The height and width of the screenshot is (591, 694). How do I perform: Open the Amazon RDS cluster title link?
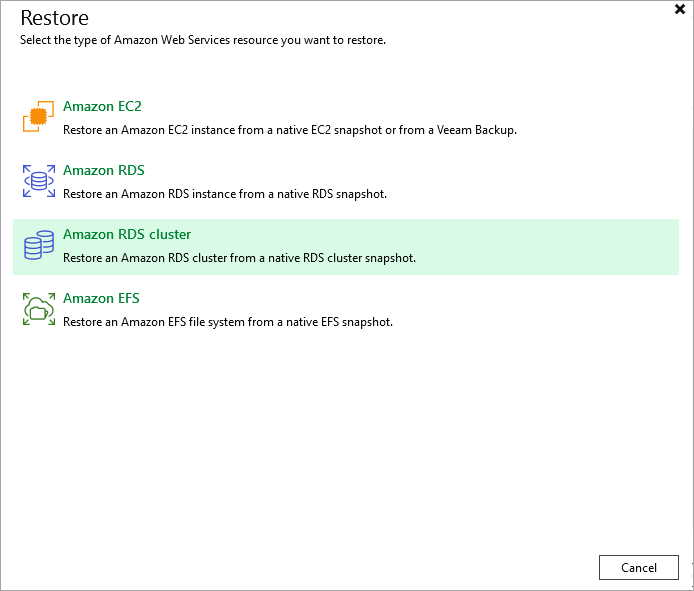click(x=126, y=234)
